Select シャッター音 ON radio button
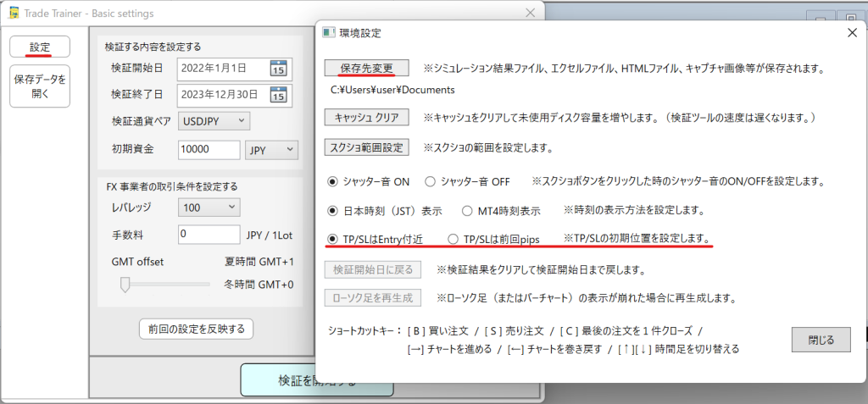The image size is (868, 404). point(333,181)
